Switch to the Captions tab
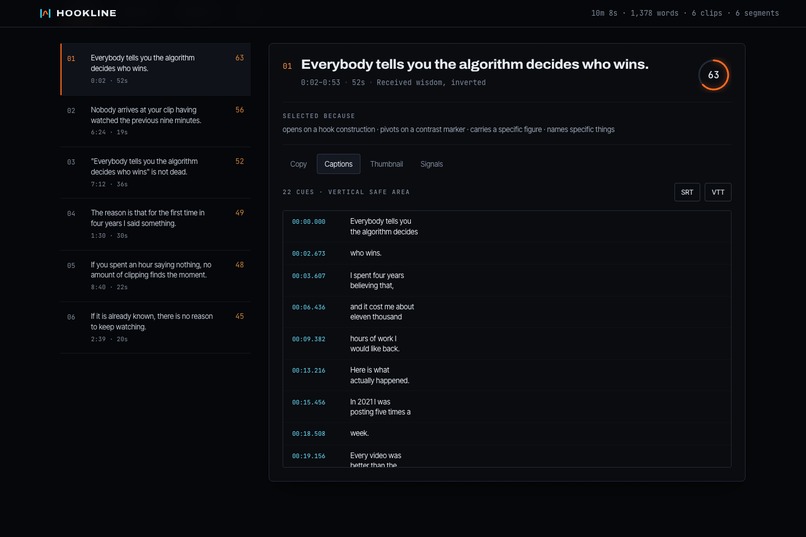Viewport: 806px width, 537px height. 338,164
